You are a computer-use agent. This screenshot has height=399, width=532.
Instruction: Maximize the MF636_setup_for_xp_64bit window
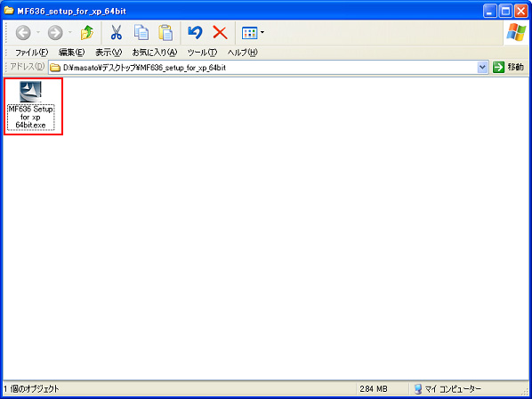505,12
